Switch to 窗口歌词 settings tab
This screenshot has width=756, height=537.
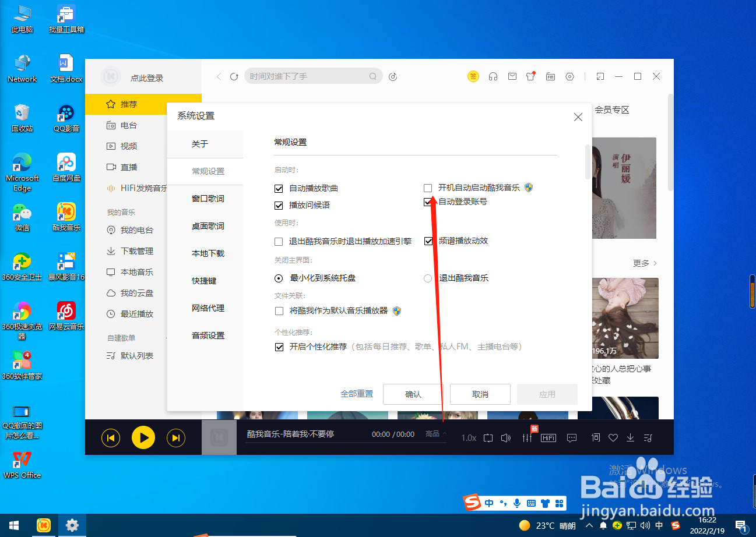tap(205, 199)
